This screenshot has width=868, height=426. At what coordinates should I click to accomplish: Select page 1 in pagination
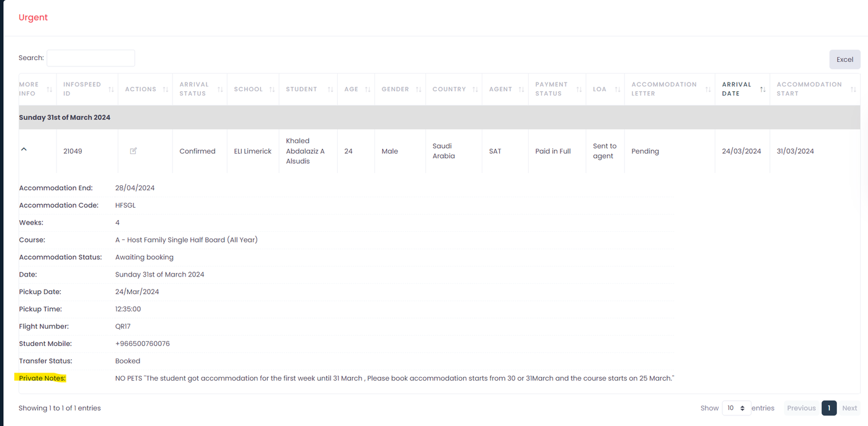click(828, 408)
